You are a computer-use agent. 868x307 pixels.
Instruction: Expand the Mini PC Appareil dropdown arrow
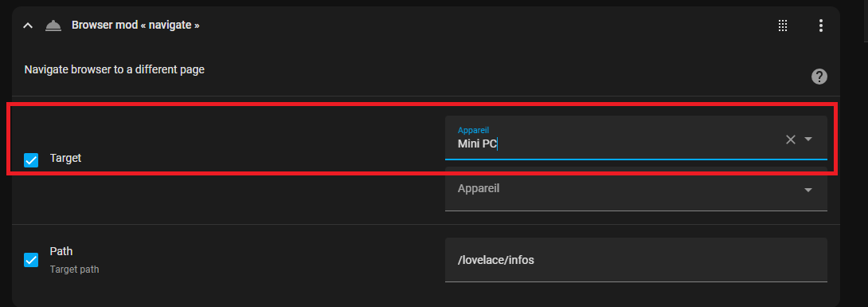808,139
